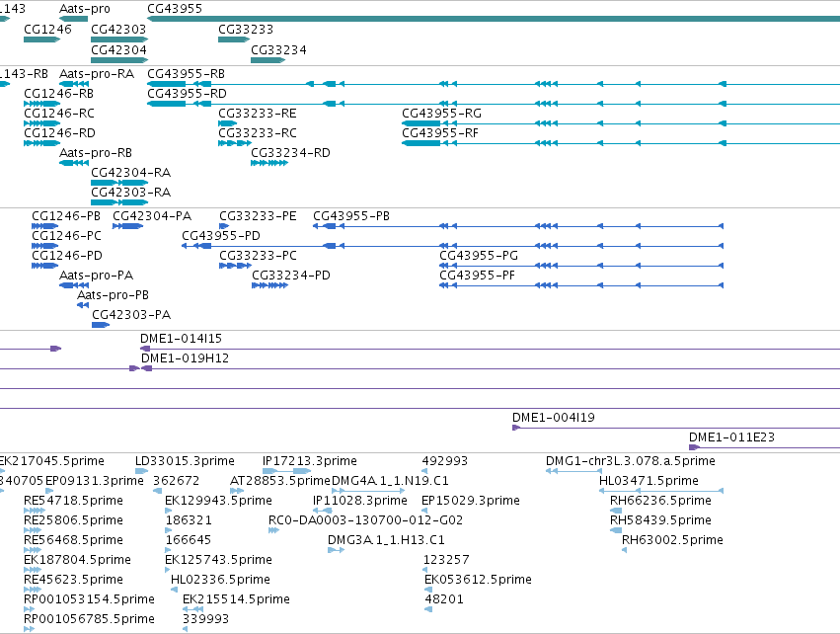Open the CG42303 gene feature

coord(119,40)
